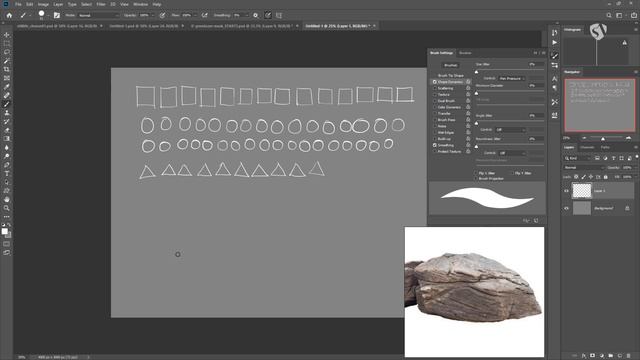
Task: Adjust the Size Jitter slider handle
Action: tap(476, 71)
